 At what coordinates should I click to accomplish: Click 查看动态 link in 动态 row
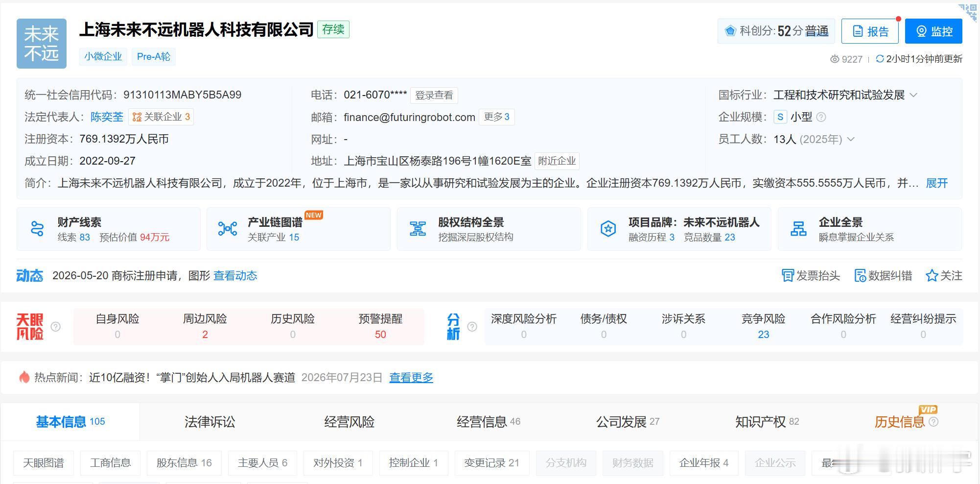tap(235, 276)
